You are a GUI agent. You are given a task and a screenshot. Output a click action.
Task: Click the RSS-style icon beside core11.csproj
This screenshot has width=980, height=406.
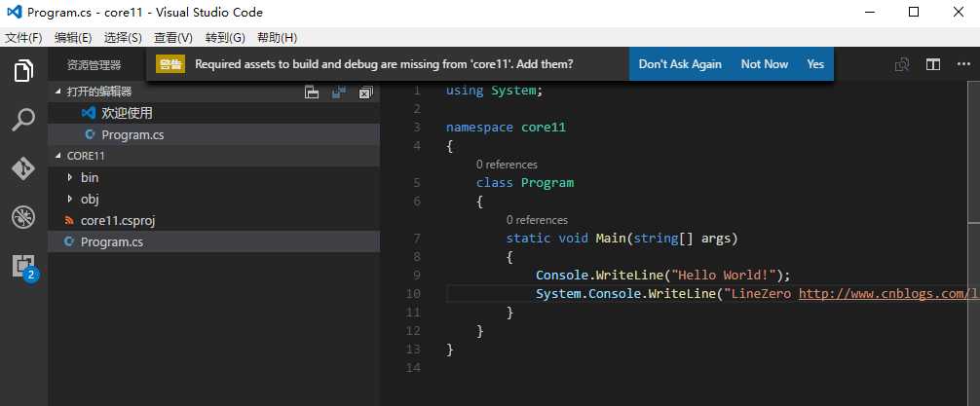click(x=69, y=220)
